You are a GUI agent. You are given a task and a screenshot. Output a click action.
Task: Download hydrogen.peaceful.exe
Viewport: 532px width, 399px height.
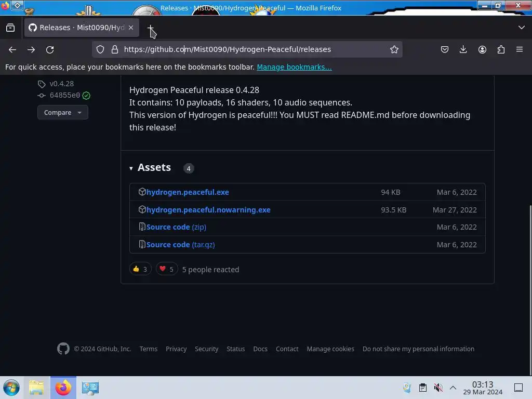[188, 192]
